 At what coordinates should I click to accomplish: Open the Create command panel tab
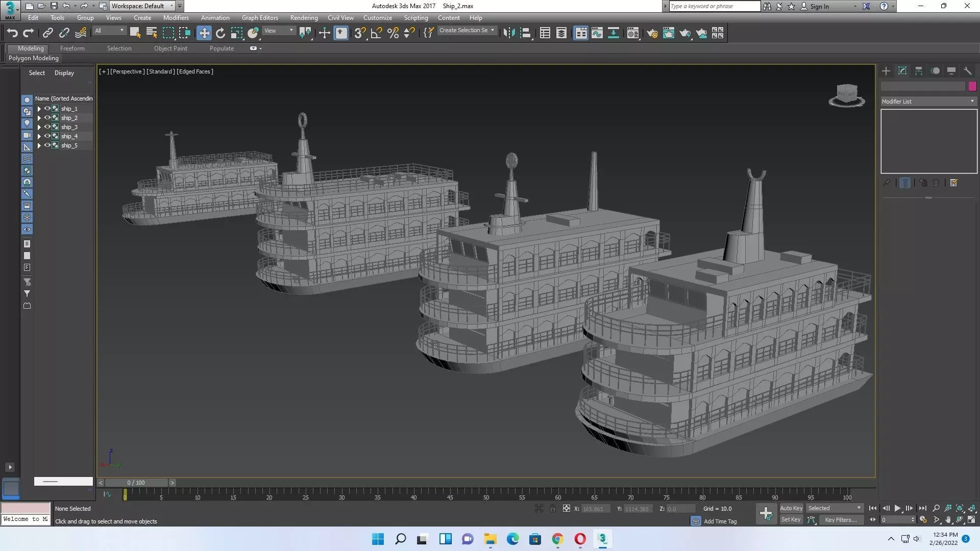pyautogui.click(x=886, y=71)
